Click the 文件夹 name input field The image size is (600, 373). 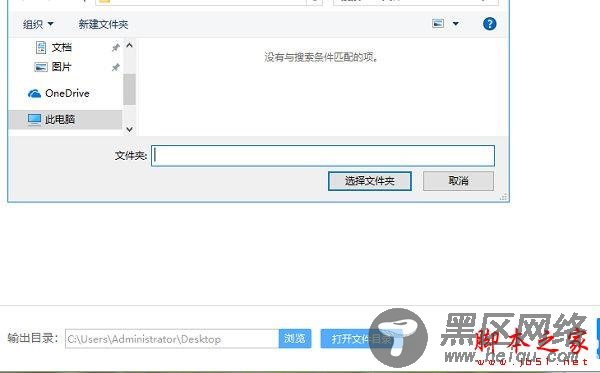[x=323, y=156]
